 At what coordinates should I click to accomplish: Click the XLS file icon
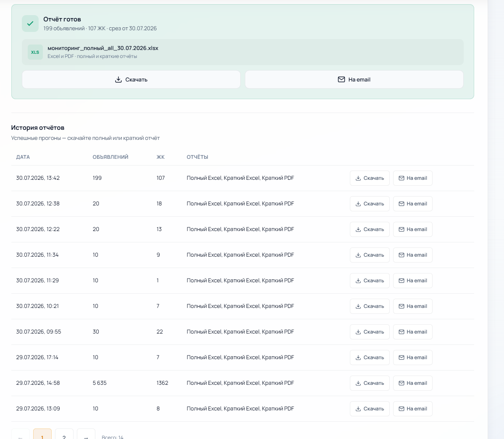(35, 52)
